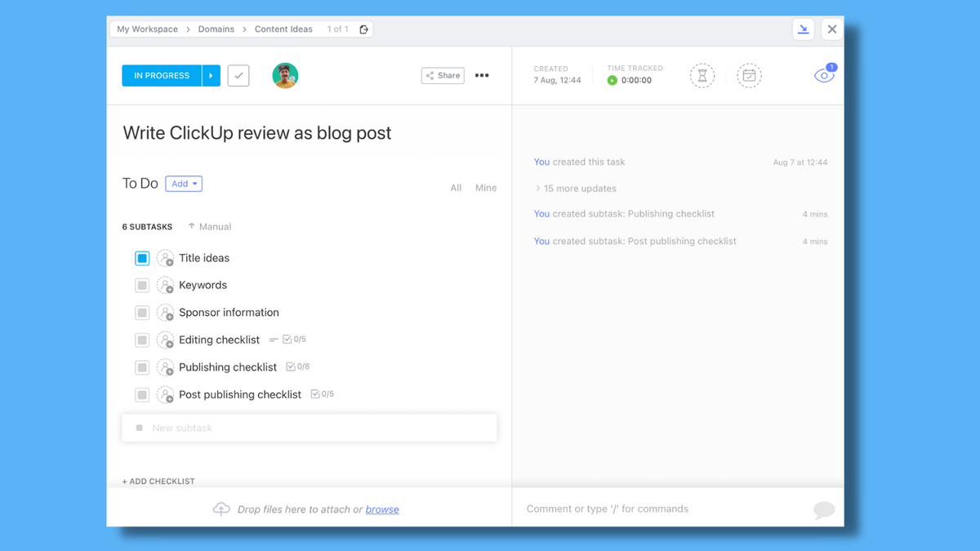Click You in created subtask Publishing checklist entry

coord(541,214)
